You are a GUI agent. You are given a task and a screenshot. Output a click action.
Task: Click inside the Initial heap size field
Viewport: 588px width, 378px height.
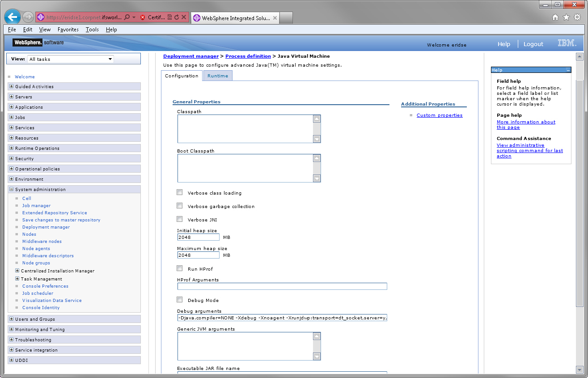199,237
